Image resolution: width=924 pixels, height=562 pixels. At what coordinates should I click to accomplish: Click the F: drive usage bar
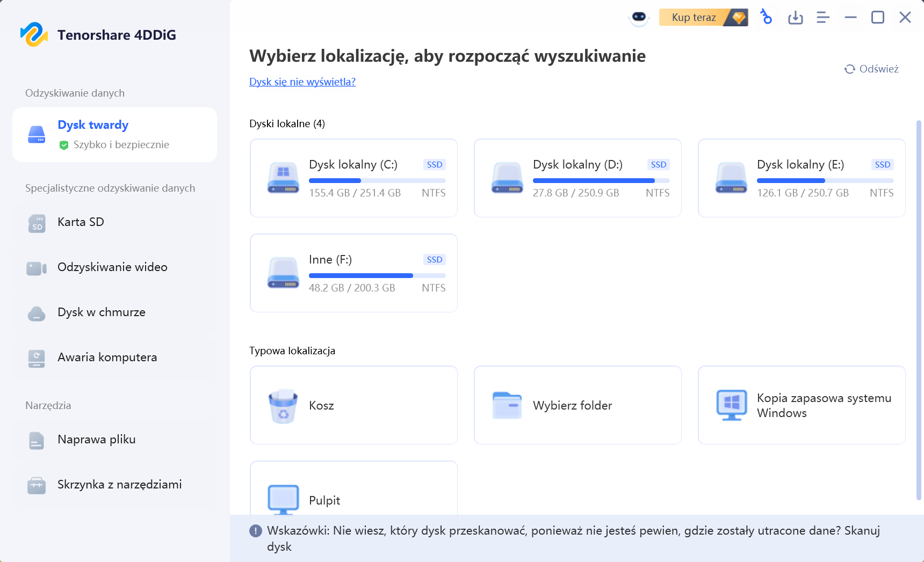pyautogui.click(x=377, y=275)
